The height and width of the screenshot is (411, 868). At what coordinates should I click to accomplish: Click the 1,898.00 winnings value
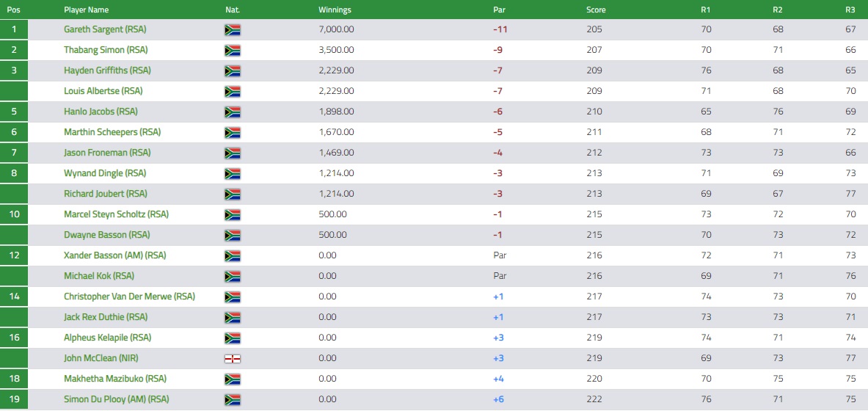(337, 112)
